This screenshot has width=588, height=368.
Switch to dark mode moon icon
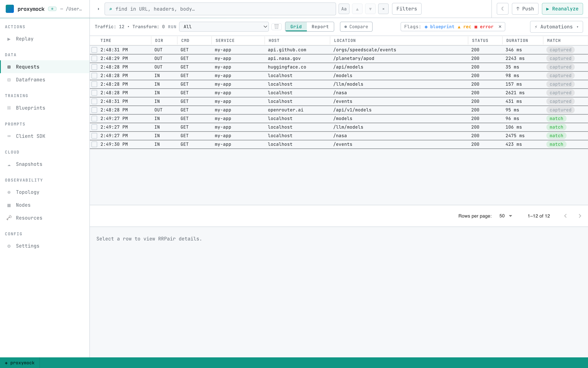[x=502, y=9]
